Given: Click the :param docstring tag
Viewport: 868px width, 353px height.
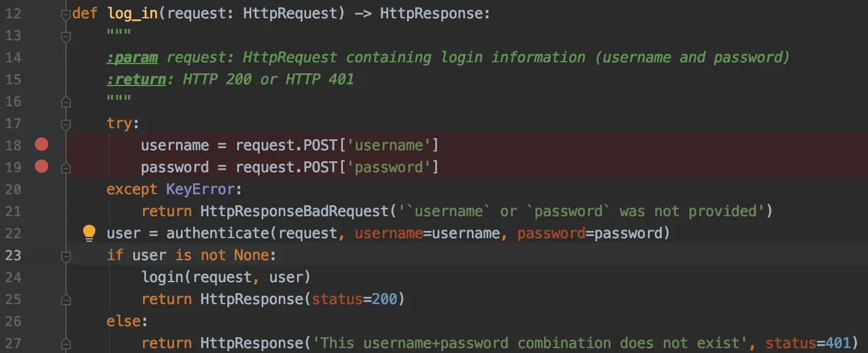Looking at the screenshot, I should point(132,57).
